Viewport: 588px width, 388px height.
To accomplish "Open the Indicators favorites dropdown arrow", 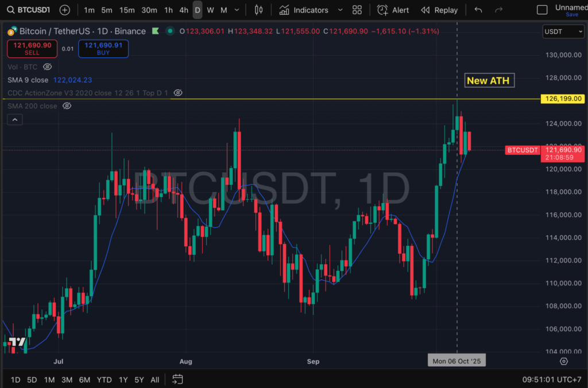I will 341,10.
